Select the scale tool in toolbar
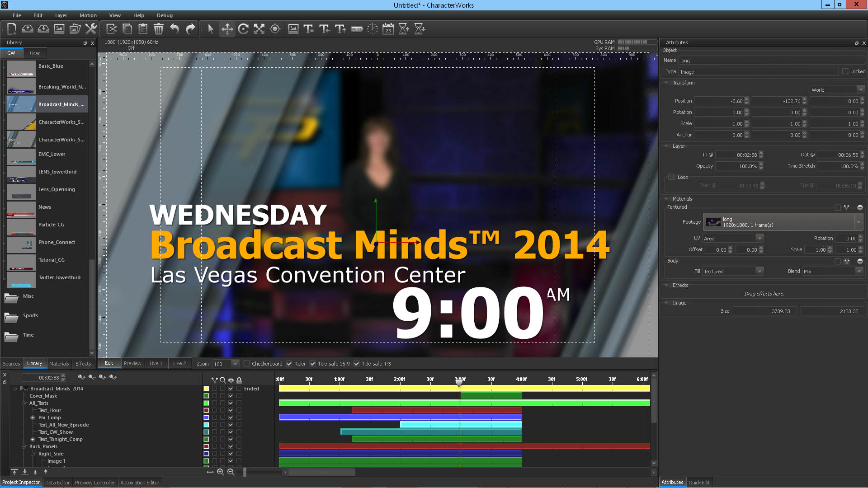The width and height of the screenshot is (868, 488). (259, 29)
